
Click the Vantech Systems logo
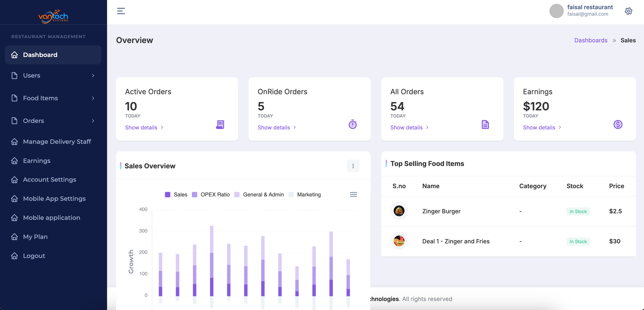(x=53, y=16)
